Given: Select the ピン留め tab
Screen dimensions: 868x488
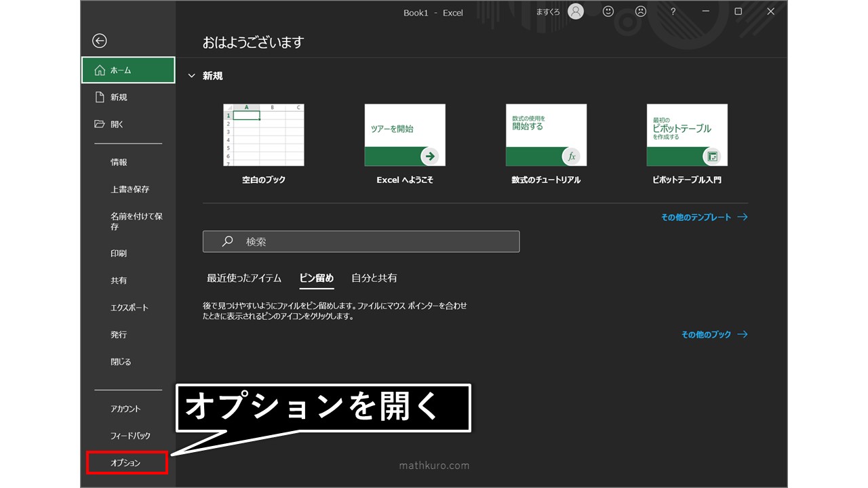Looking at the screenshot, I should pos(316,278).
